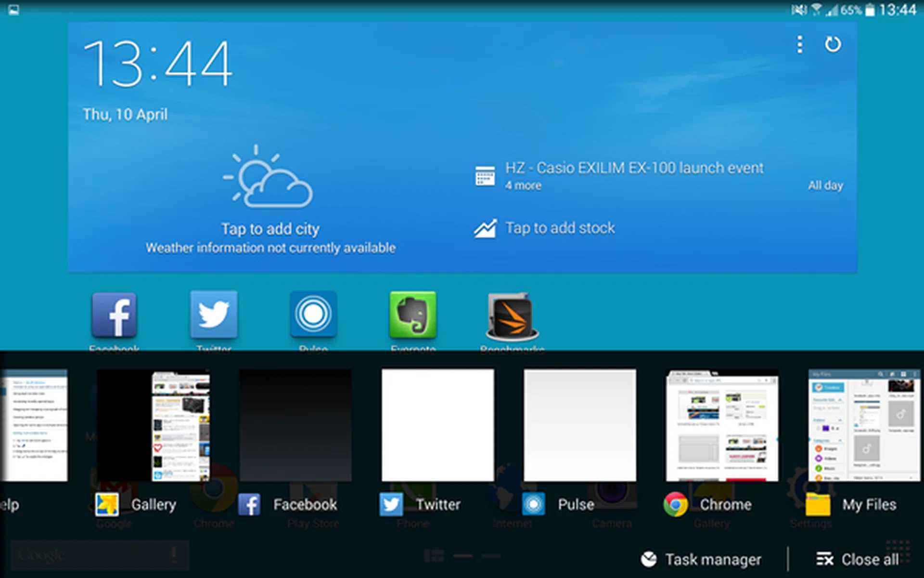Open the calendar event icon
The height and width of the screenshot is (578, 924).
coord(485,176)
